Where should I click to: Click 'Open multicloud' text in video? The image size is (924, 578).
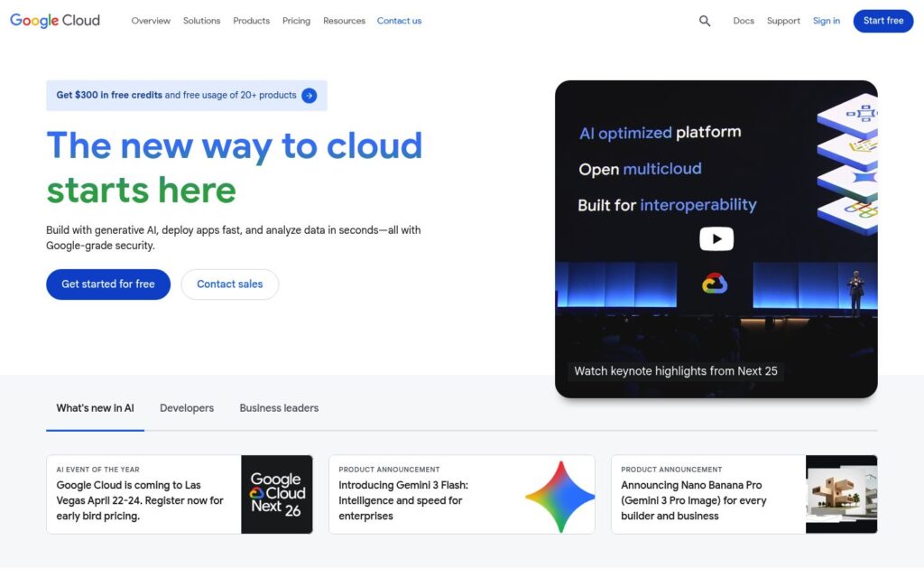[x=640, y=169]
